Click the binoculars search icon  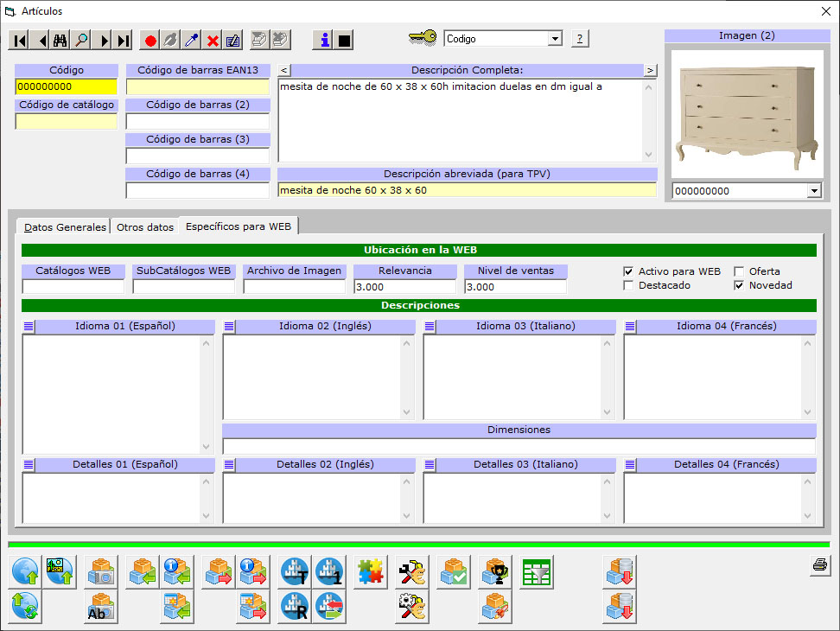(60, 40)
